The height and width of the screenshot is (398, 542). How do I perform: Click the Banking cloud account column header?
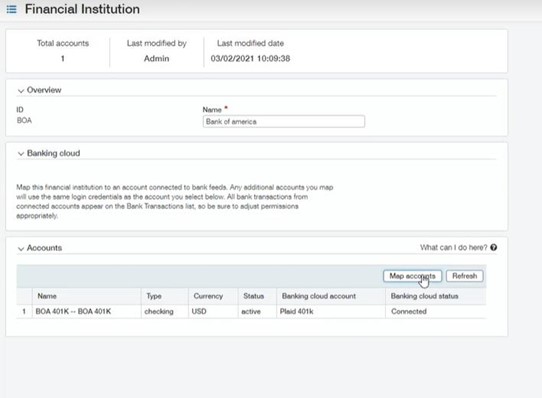tap(331, 296)
